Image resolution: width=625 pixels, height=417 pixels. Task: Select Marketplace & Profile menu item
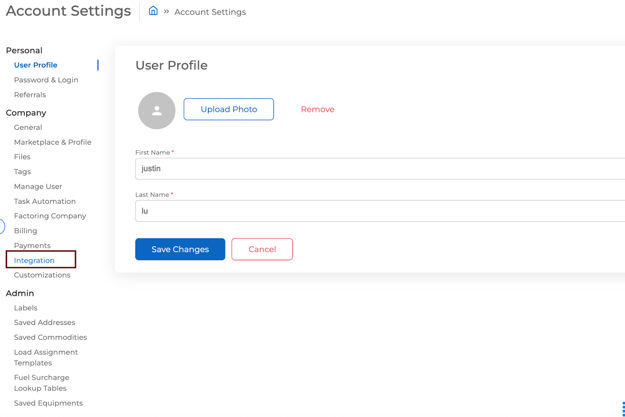click(53, 142)
